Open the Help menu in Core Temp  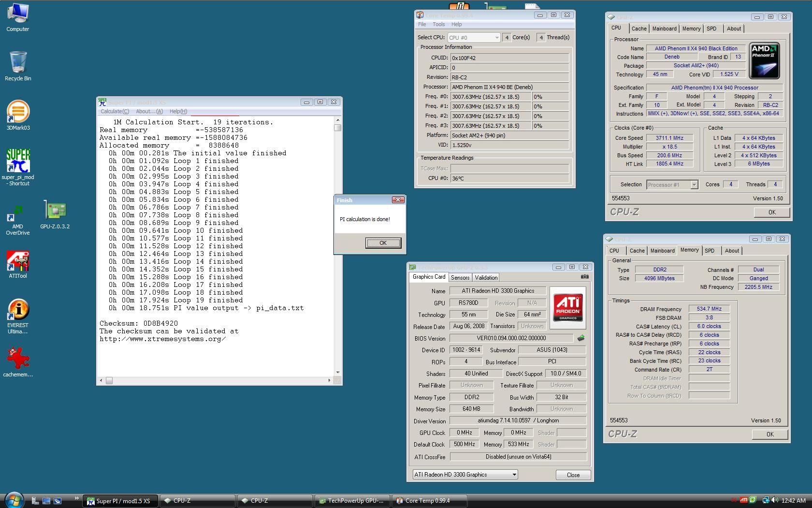point(456,24)
